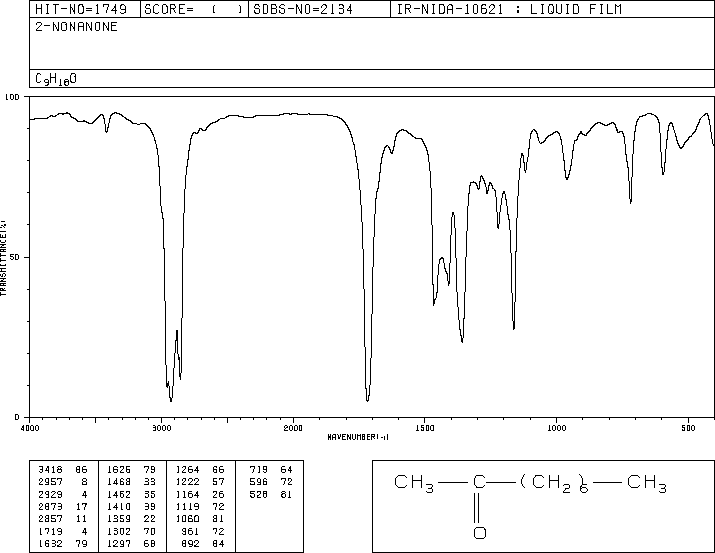
Task: Select peak table row 1297 68
Action: pyautogui.click(x=131, y=544)
